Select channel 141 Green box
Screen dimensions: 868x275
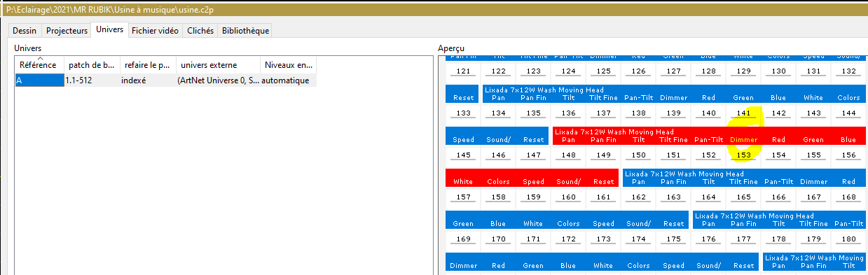click(743, 113)
